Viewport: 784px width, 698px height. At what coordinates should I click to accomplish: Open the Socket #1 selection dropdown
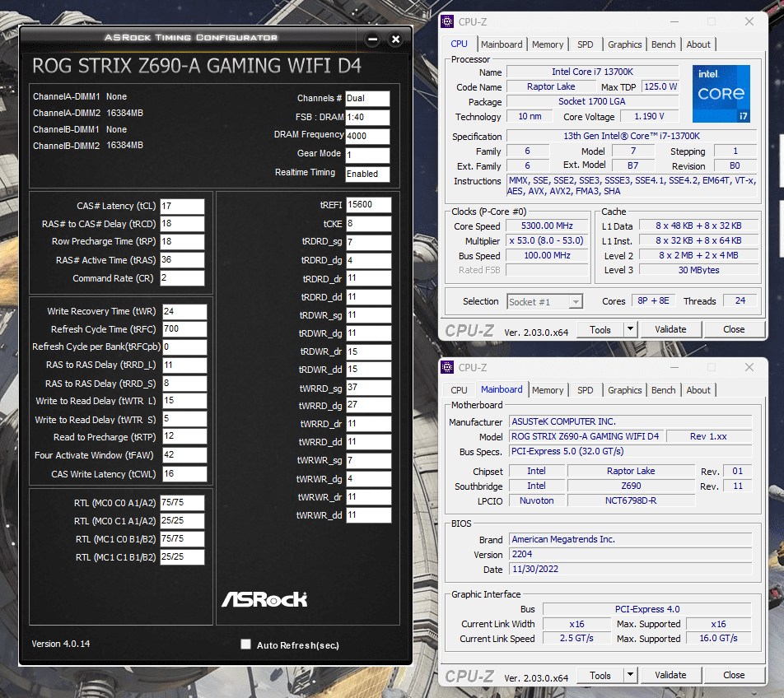click(x=544, y=301)
